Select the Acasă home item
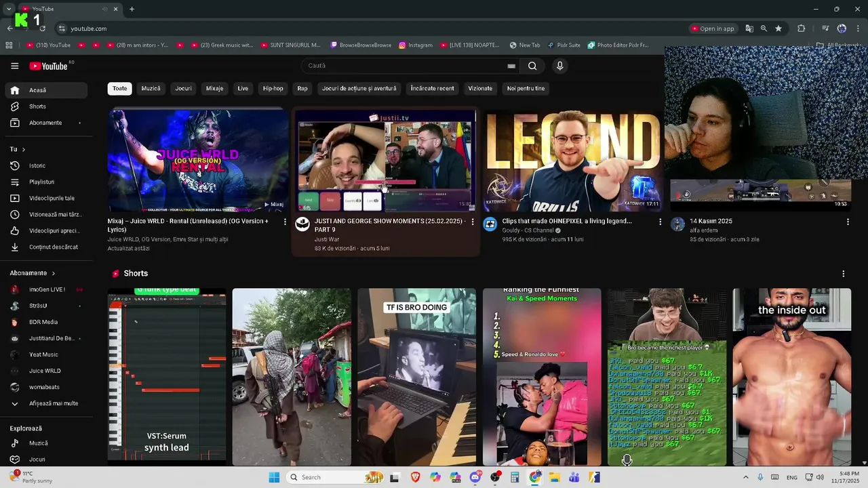 tap(46, 90)
